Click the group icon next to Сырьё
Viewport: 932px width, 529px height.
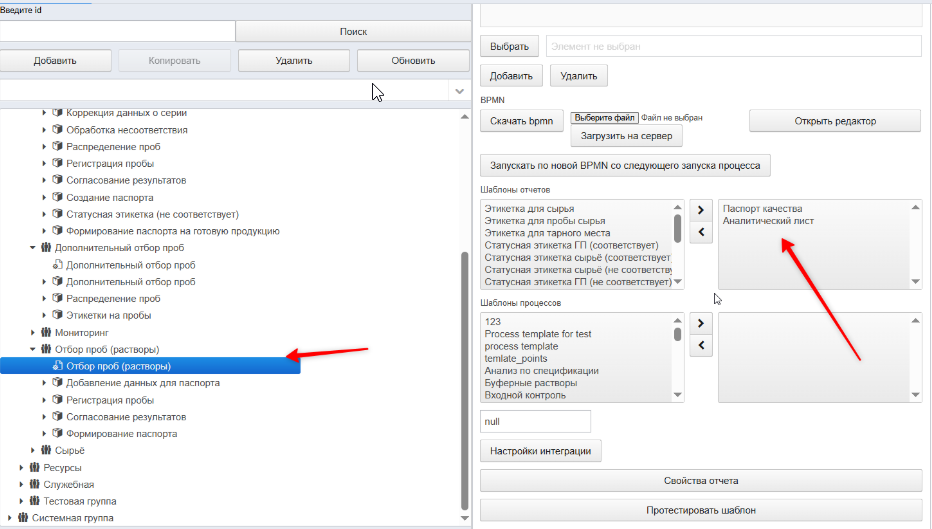pos(46,450)
